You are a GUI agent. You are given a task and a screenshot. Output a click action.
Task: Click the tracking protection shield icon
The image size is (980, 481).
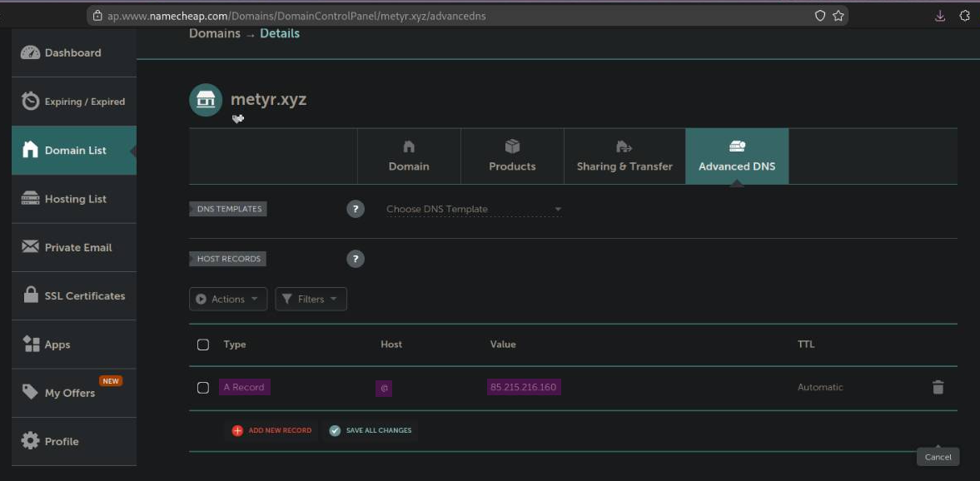coord(820,17)
